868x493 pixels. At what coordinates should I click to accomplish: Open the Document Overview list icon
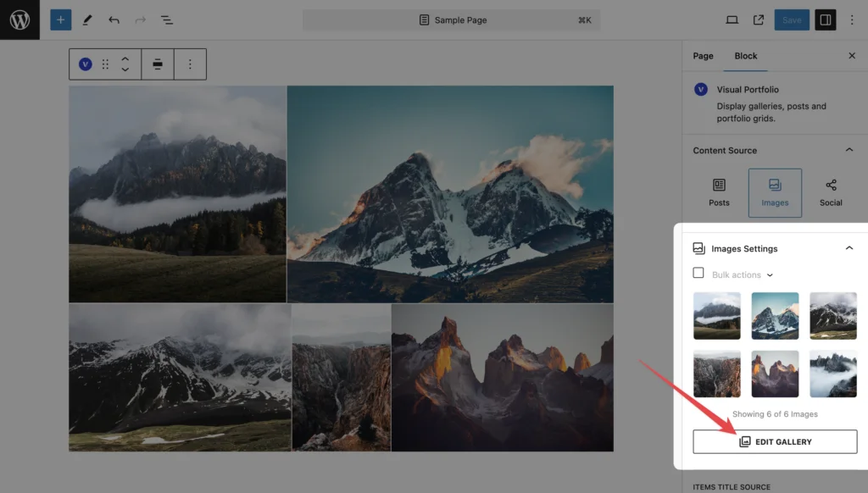pyautogui.click(x=167, y=19)
